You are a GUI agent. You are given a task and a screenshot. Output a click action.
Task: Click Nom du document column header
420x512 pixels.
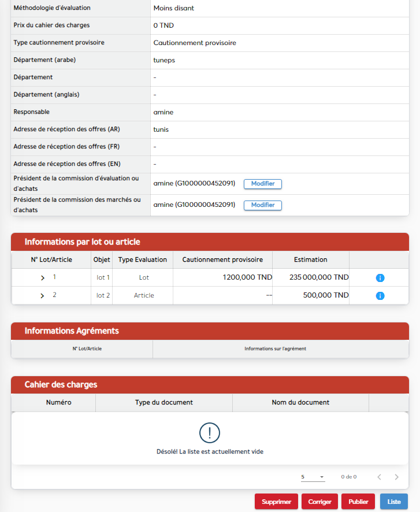(300, 402)
